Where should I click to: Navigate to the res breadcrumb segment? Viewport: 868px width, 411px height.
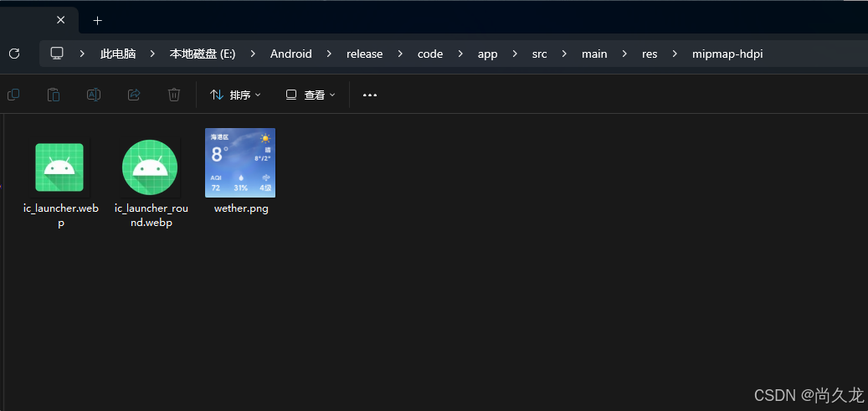point(650,54)
